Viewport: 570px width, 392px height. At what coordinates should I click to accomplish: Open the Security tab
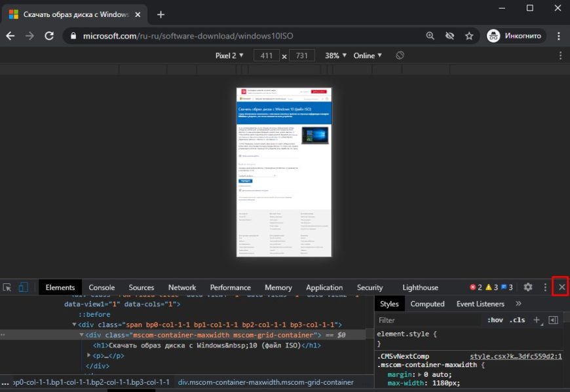pos(370,287)
